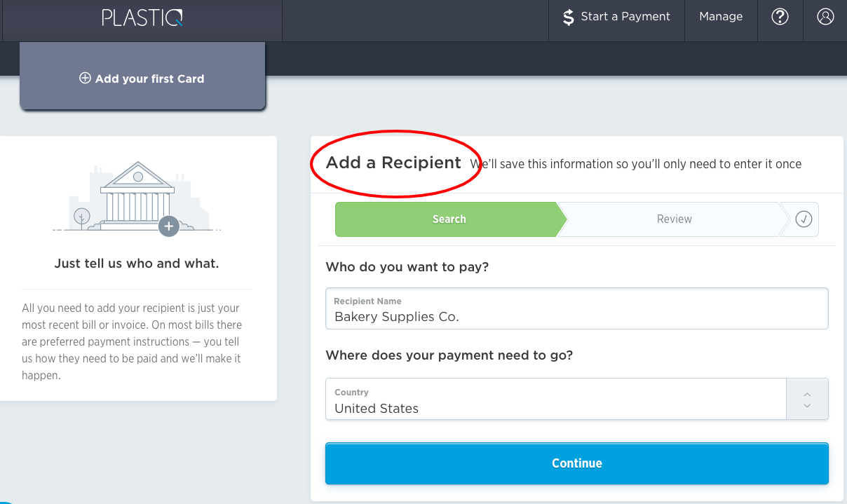This screenshot has width=847, height=504.
Task: Click the Just tell us who and what heading
Action: point(137,264)
